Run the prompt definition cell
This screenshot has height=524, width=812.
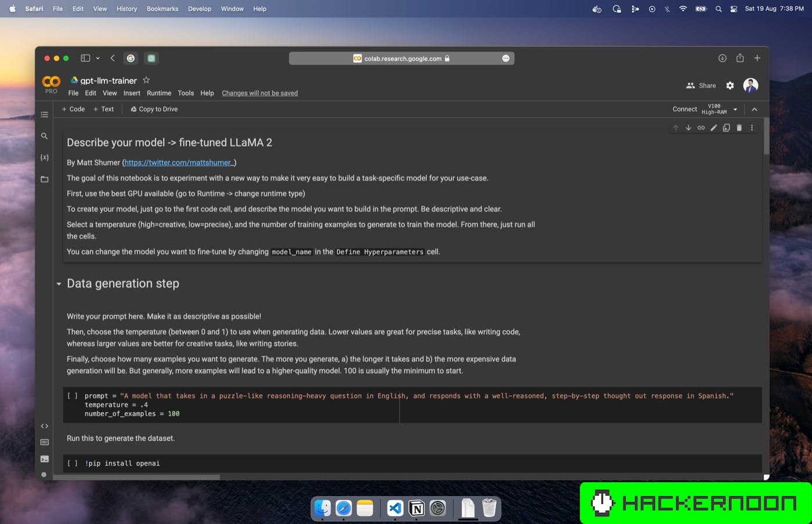(72, 396)
